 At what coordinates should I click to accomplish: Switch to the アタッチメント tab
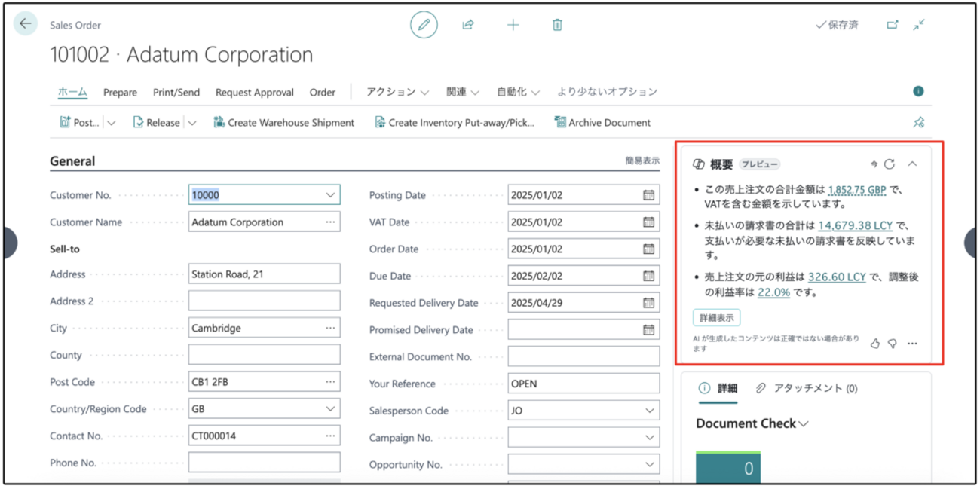(806, 389)
